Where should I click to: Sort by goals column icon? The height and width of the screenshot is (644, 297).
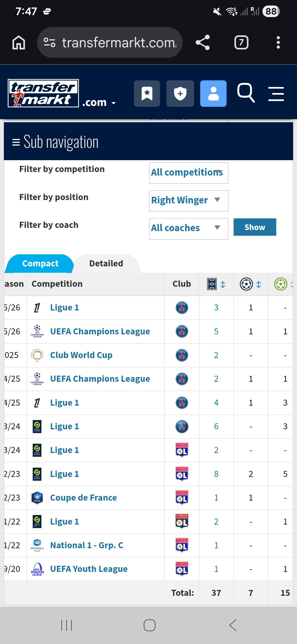(x=251, y=284)
